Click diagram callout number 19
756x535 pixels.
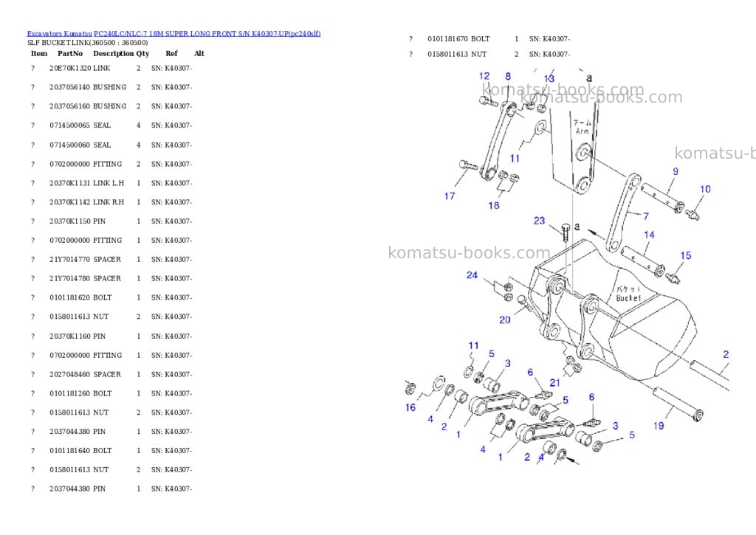pyautogui.click(x=659, y=426)
